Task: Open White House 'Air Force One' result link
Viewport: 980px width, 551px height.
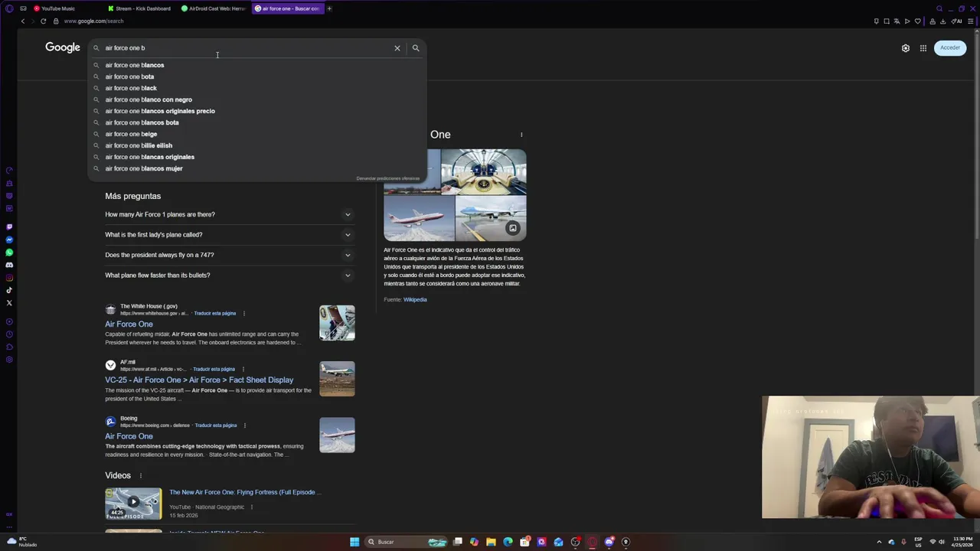Action: 129,324
